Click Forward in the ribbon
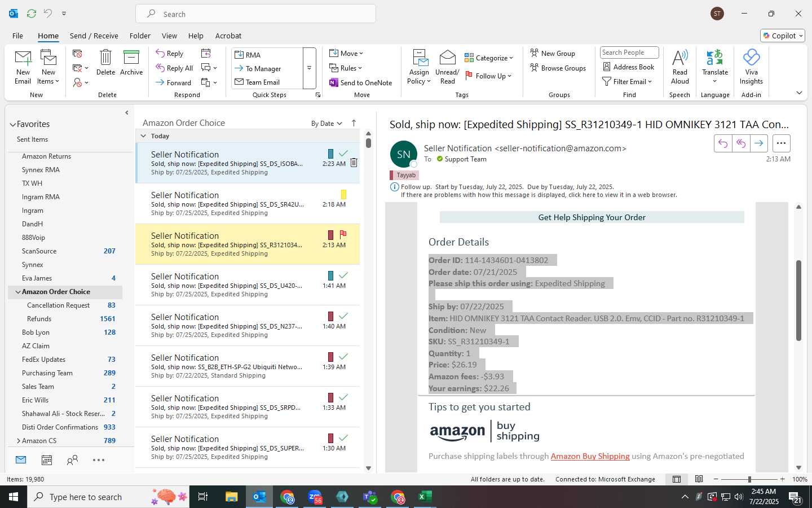812x508 pixels. [x=174, y=82]
